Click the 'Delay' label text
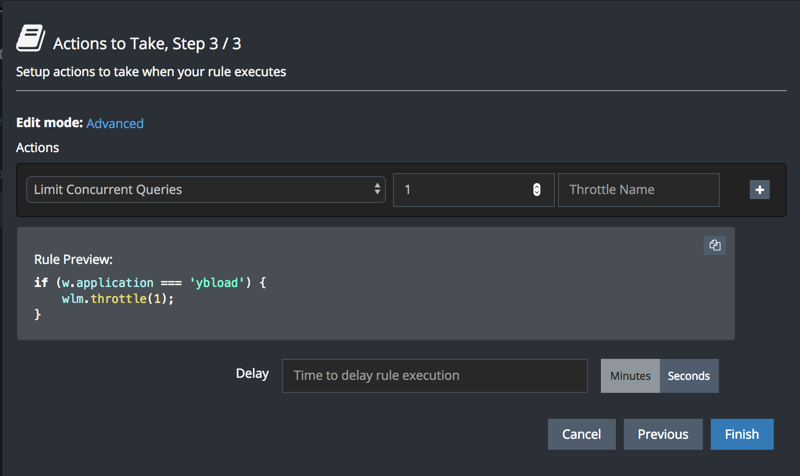800x476 pixels. (x=252, y=374)
